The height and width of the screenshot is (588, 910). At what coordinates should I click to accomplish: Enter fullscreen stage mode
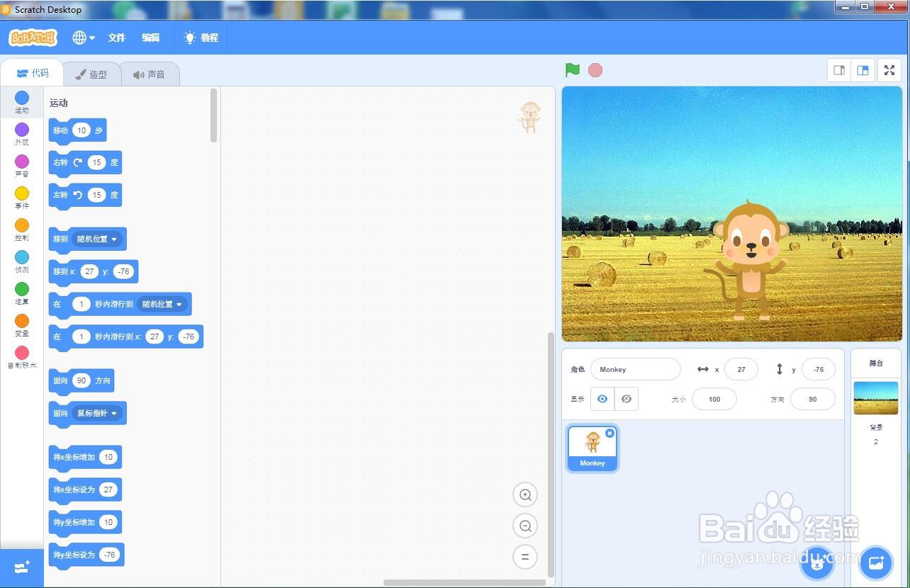coord(889,70)
